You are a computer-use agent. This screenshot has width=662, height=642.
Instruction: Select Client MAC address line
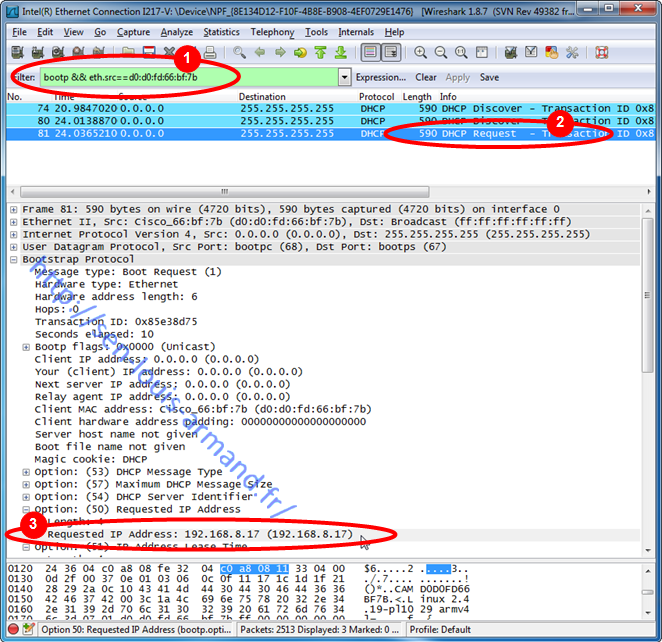[203, 409]
